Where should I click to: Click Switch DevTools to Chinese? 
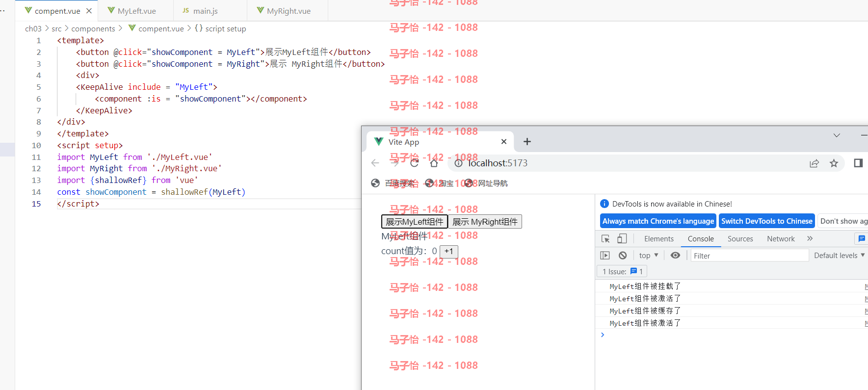767,221
